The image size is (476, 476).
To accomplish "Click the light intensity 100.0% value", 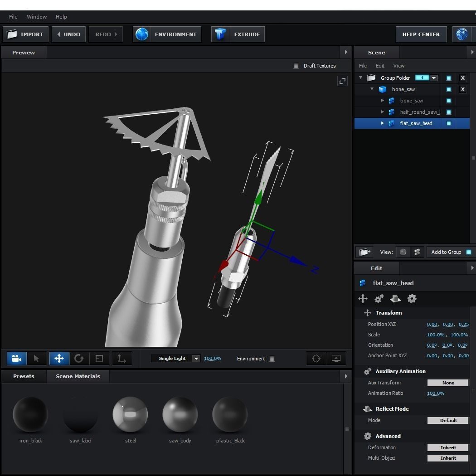I will click(213, 359).
